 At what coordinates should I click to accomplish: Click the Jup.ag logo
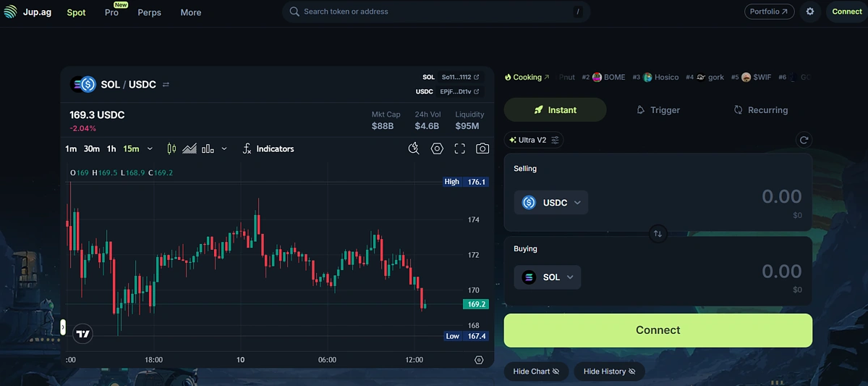(x=28, y=12)
